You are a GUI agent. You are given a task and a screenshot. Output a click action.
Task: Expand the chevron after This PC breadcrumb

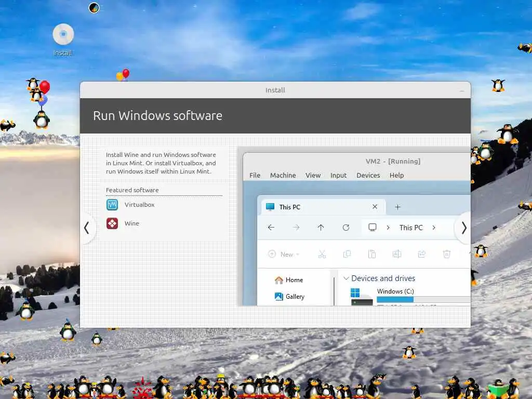click(434, 228)
